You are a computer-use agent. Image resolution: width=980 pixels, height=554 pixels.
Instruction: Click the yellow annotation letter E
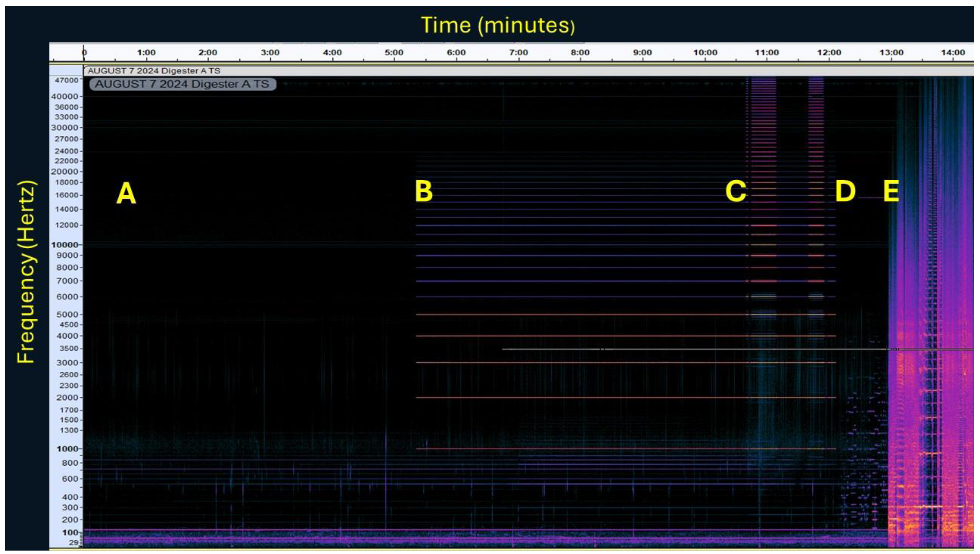[x=891, y=191]
